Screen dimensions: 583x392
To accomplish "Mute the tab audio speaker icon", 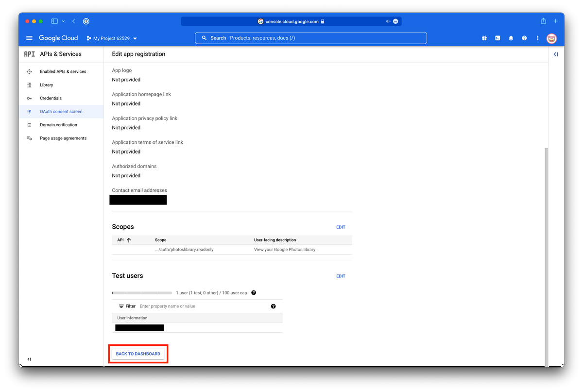I will 388,21.
